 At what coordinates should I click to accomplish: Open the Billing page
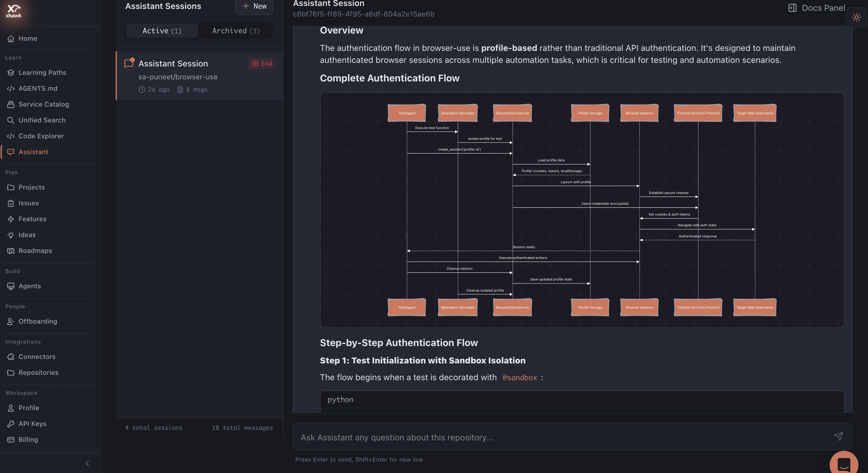[x=28, y=439]
